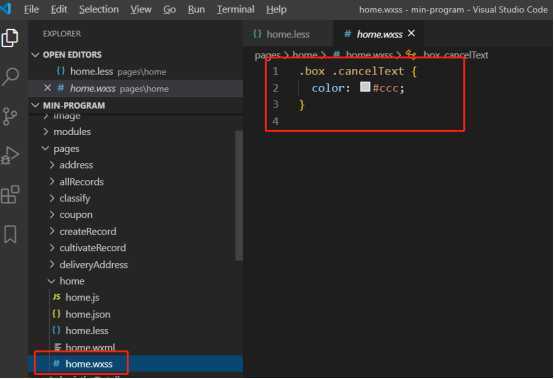Collapse the MIN-PROGRAM section

(35, 105)
